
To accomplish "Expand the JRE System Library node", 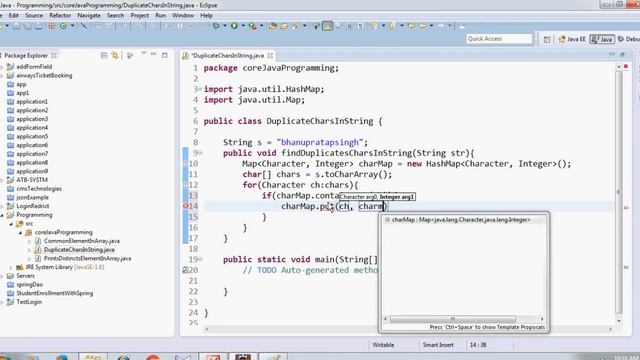I will coord(11,267).
